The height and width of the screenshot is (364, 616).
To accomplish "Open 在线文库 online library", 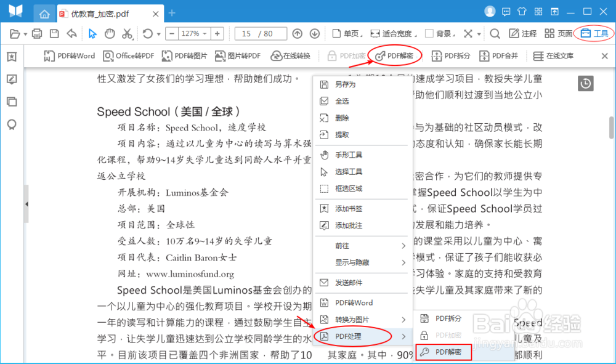I will click(x=553, y=56).
